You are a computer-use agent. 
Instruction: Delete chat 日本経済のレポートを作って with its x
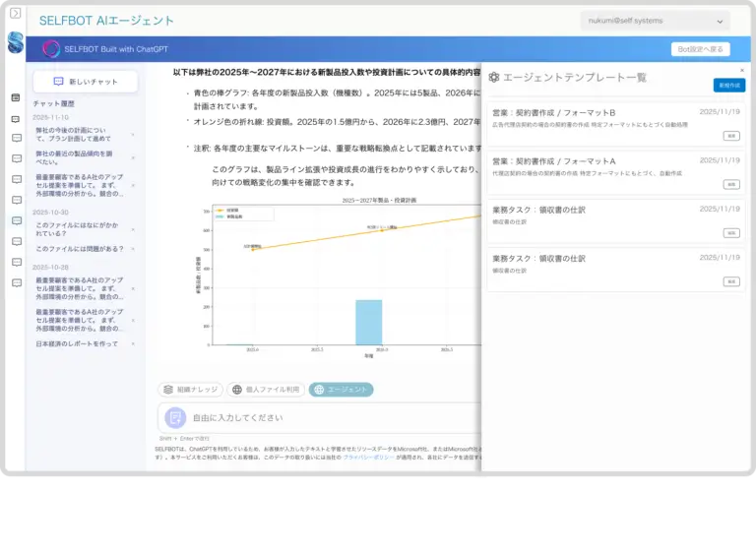[133, 343]
